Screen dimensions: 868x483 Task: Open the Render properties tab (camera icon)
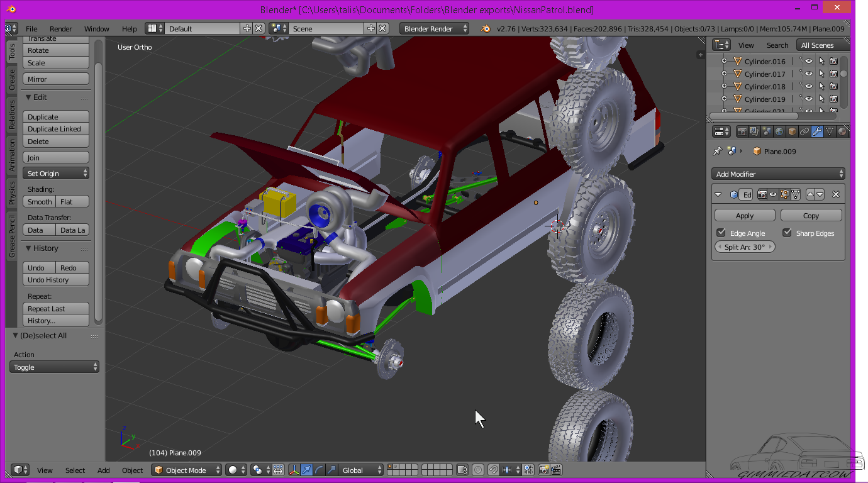pyautogui.click(x=742, y=131)
